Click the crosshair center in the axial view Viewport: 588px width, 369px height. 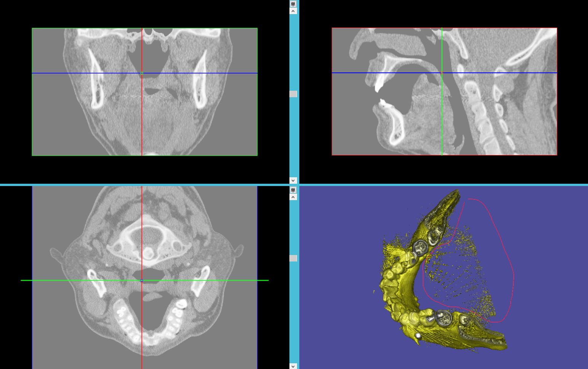(x=142, y=280)
